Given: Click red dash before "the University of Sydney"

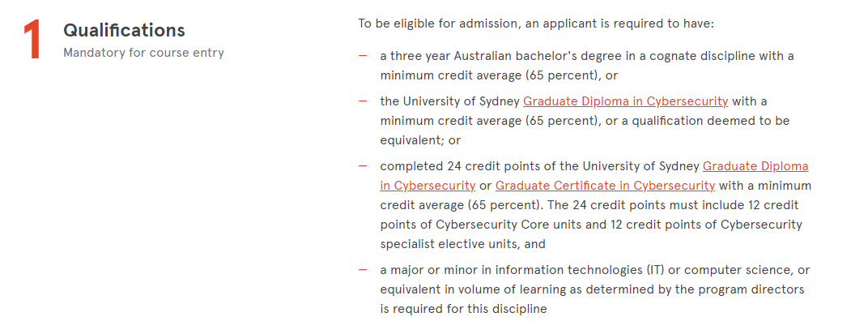Looking at the screenshot, I should pyautogui.click(x=363, y=101).
